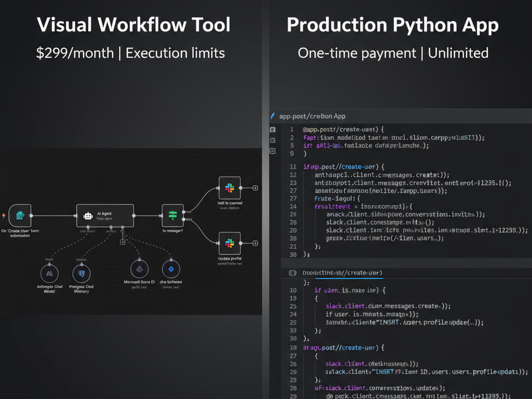Click the 'Production Python App' heading
Screen dimensions: 532x399
(393, 26)
